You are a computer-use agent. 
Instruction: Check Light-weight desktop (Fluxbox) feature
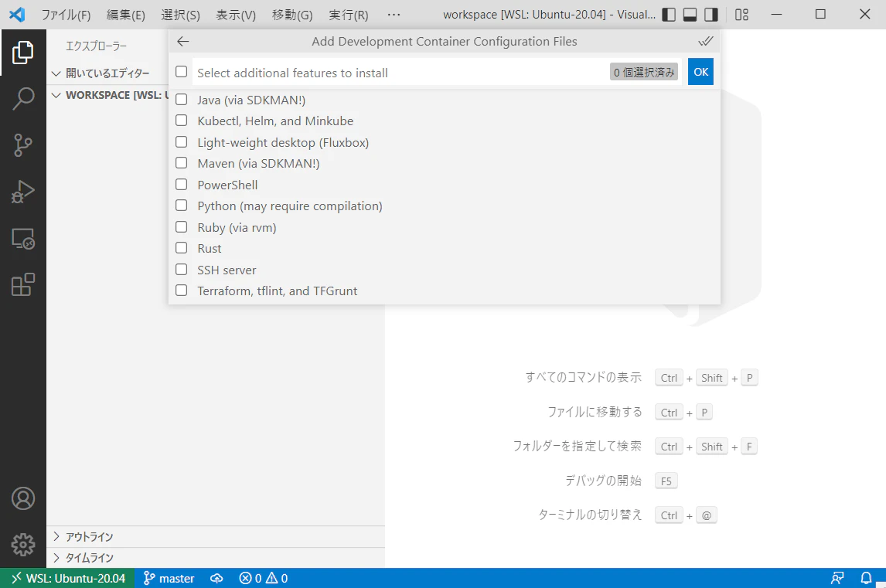click(182, 141)
